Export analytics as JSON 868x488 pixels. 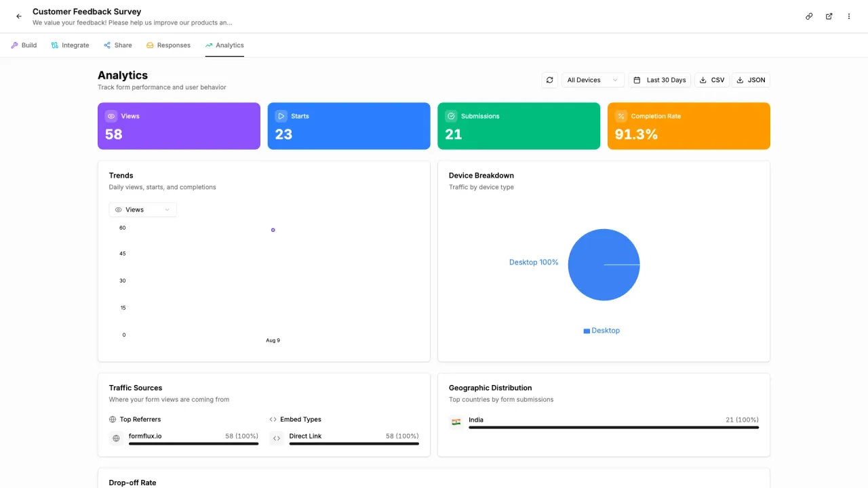pos(751,80)
